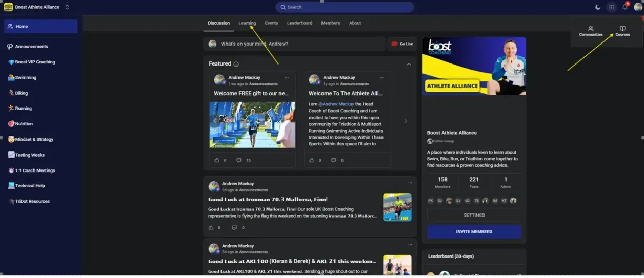Switch to the About tab
This screenshot has width=644, height=278.
pos(355,23)
